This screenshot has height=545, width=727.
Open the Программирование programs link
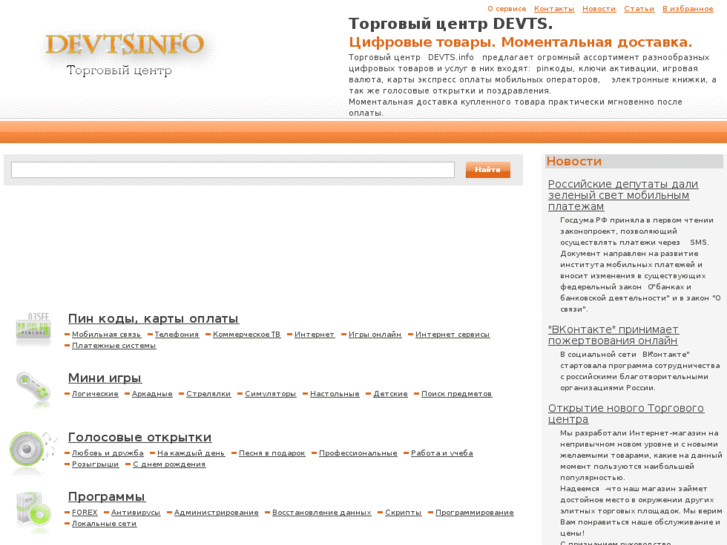click(x=474, y=513)
